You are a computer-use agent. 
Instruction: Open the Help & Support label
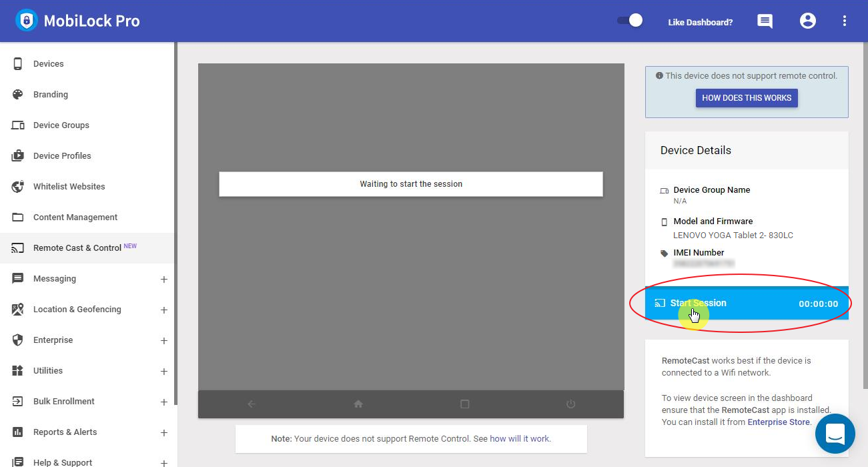(x=63, y=462)
